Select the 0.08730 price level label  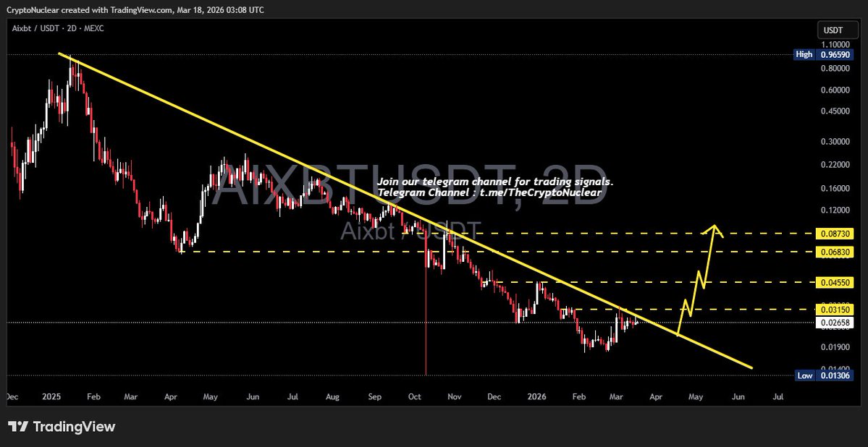(835, 234)
